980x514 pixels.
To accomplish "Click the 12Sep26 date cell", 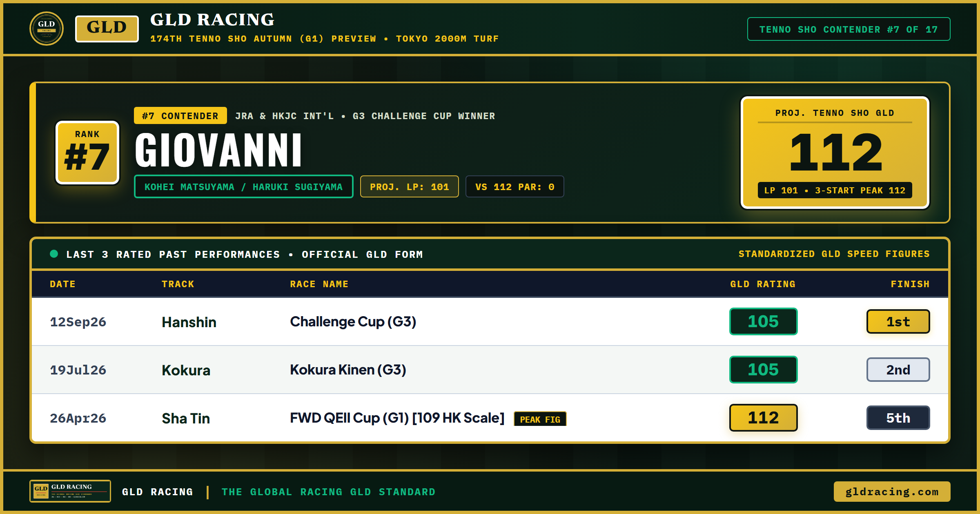I will pyautogui.click(x=78, y=322).
